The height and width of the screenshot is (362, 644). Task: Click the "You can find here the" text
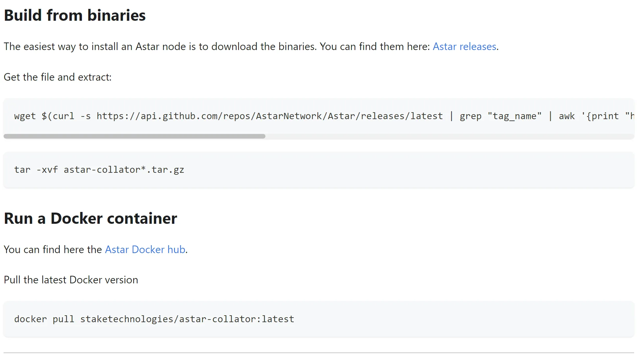(53, 250)
